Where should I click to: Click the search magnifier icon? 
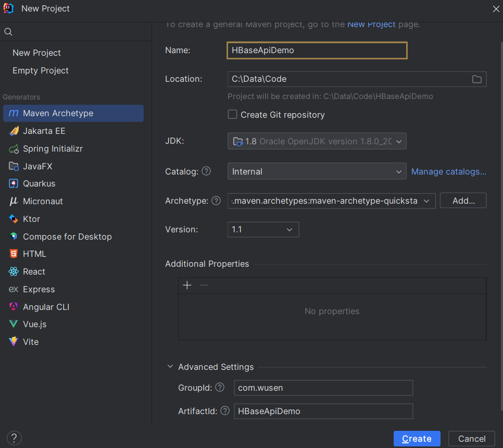click(x=8, y=32)
